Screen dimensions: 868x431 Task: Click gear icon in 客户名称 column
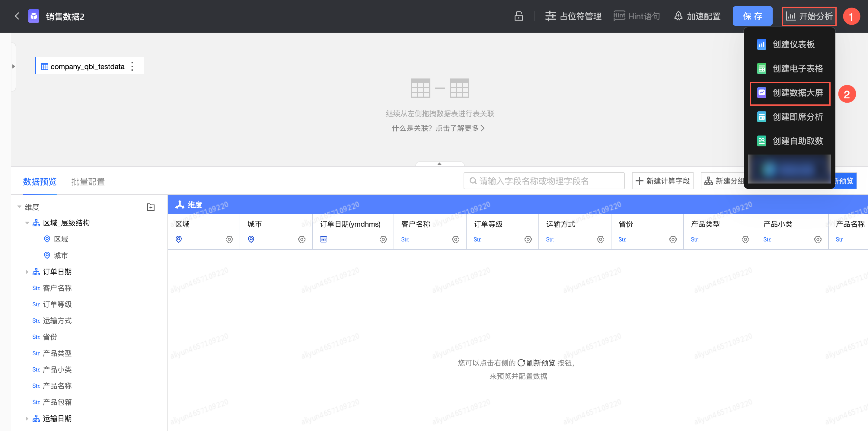coord(455,239)
